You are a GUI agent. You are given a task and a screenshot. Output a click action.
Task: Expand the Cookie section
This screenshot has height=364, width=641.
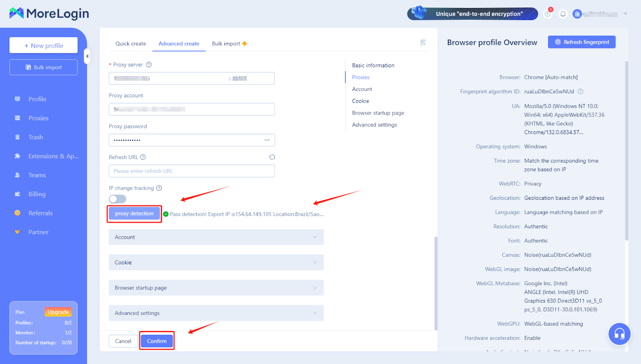[216, 262]
